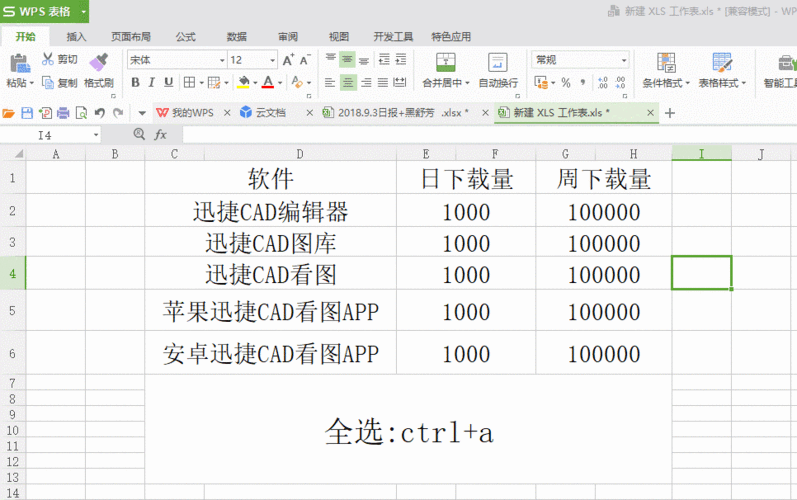Click the Paste (粘贴) clipboard icon
797x500 pixels.
coord(20,63)
